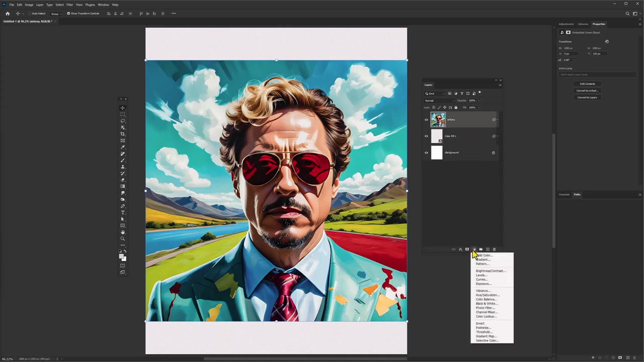Choose Curves from adjustment menu
Viewport: 644px width, 362px height.
[x=481, y=280]
